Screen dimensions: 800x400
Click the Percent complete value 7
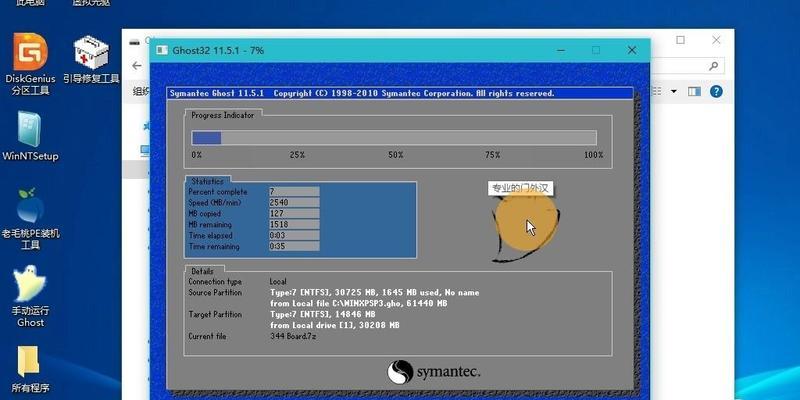pos(294,191)
